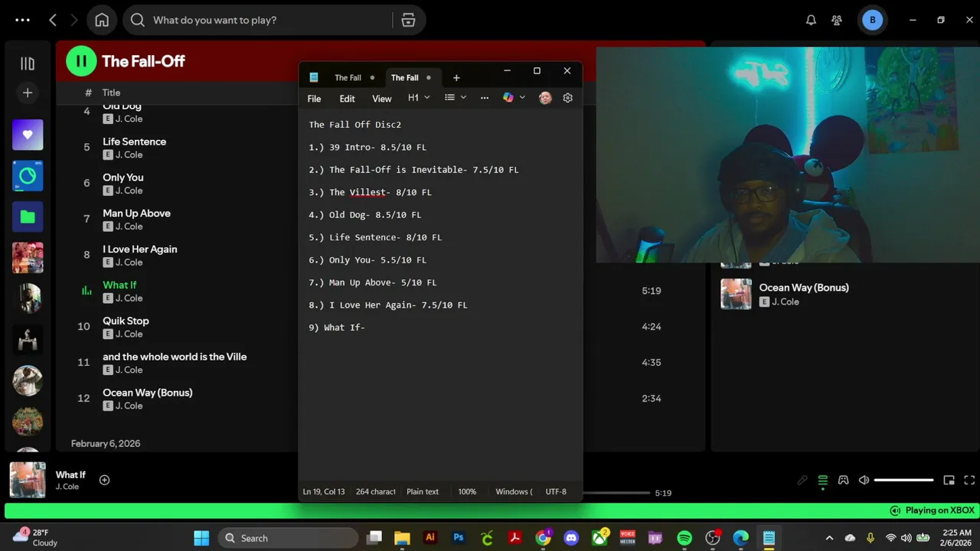Viewport: 980px width, 551px height.
Task: Open Adobe Illustrator from taskbar
Action: coord(430,538)
